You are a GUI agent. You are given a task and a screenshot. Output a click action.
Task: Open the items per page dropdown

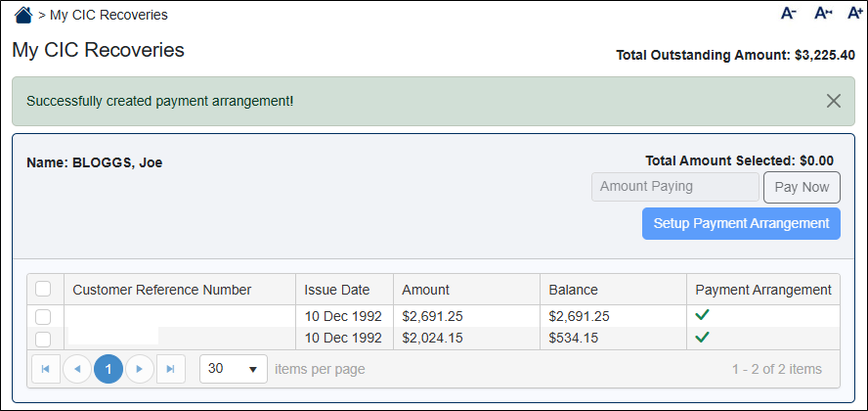234,369
